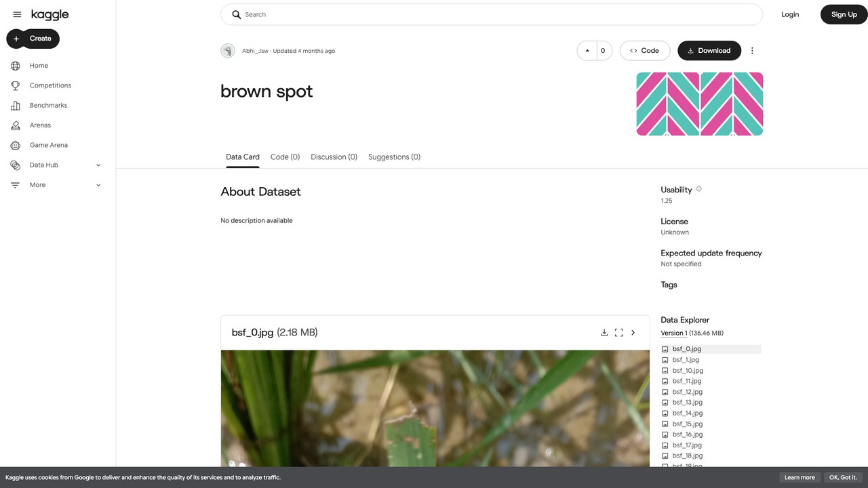Click the bsf_0.jpg preview image

435,409
